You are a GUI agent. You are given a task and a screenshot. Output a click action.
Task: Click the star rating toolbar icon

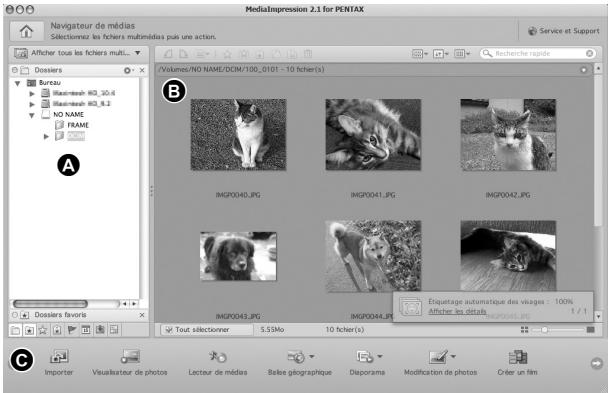[x=228, y=54]
